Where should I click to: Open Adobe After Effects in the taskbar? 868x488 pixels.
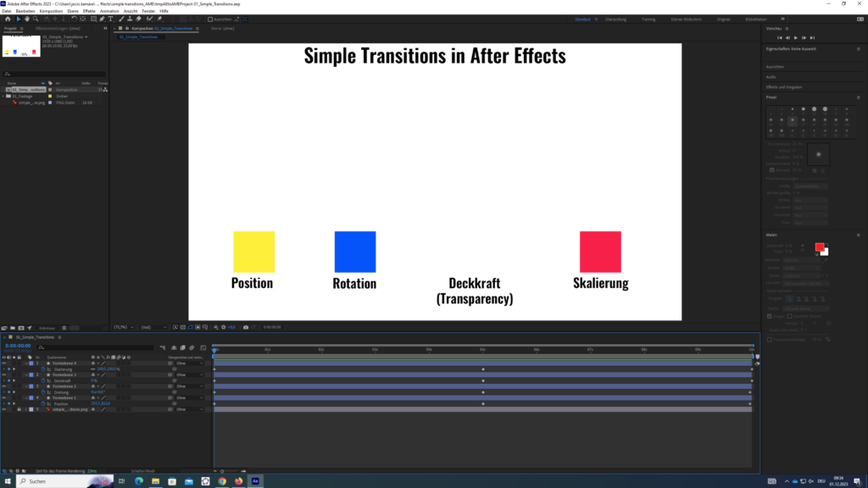(255, 480)
